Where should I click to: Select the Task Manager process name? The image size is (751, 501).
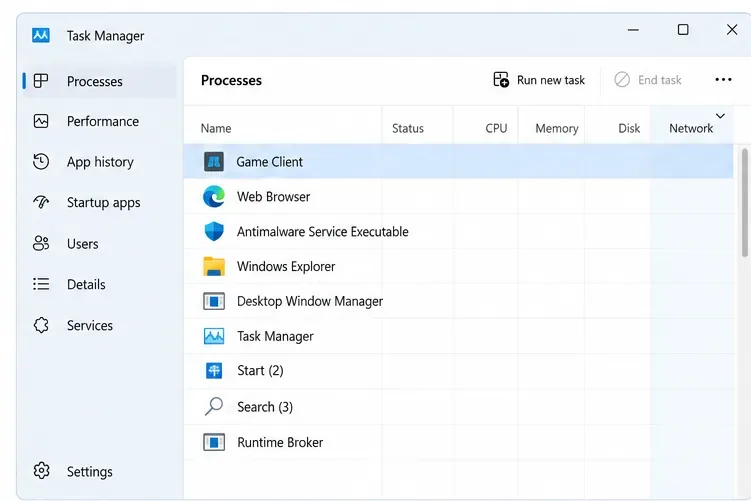coord(275,336)
